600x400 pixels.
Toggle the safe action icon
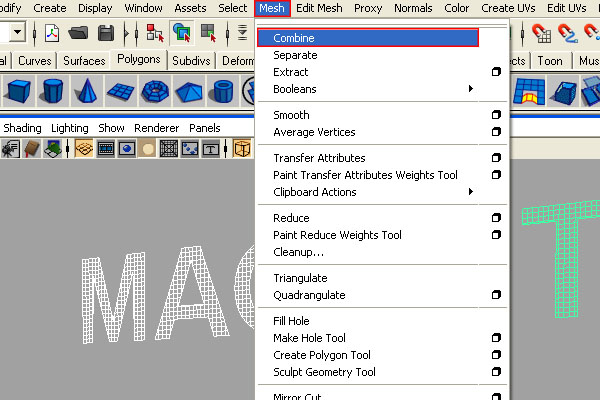tap(190, 149)
